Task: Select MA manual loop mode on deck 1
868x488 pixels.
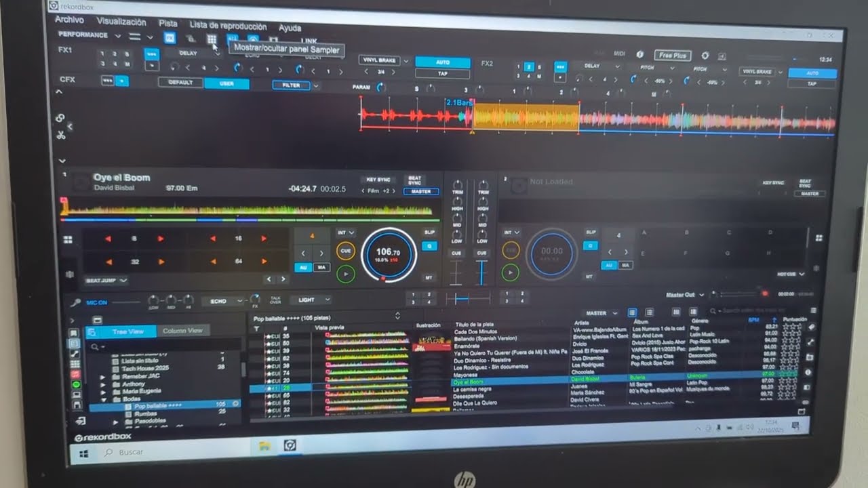Action: coord(321,268)
